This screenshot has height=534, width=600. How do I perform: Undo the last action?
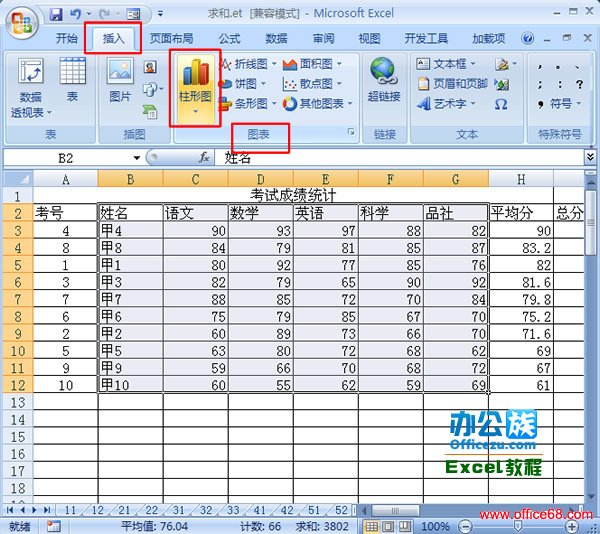pyautogui.click(x=75, y=15)
